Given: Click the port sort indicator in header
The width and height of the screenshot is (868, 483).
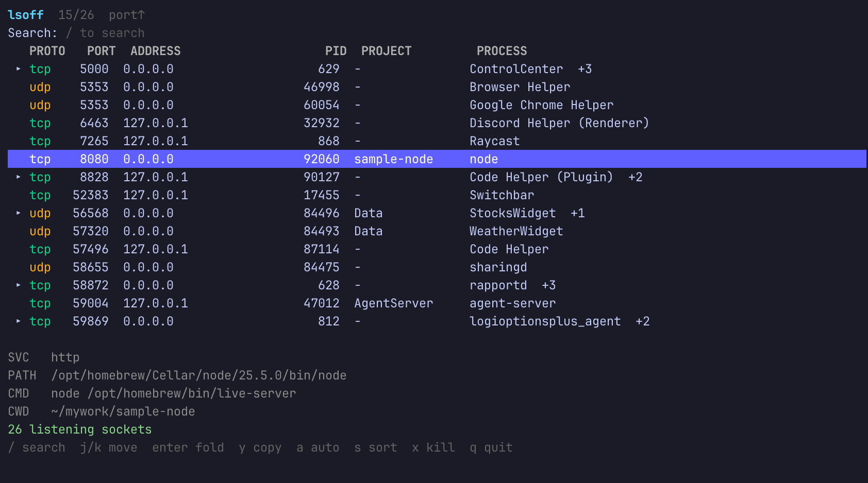Looking at the screenshot, I should [x=127, y=15].
